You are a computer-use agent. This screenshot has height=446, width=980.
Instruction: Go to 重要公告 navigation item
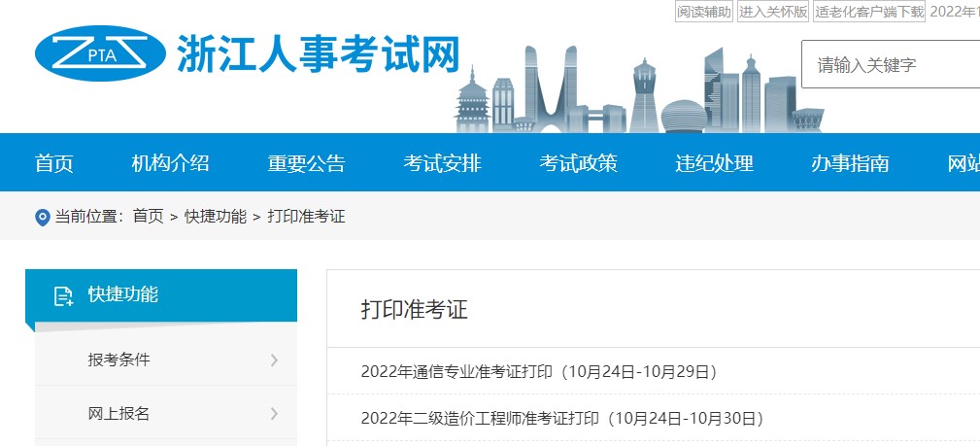pos(307,163)
